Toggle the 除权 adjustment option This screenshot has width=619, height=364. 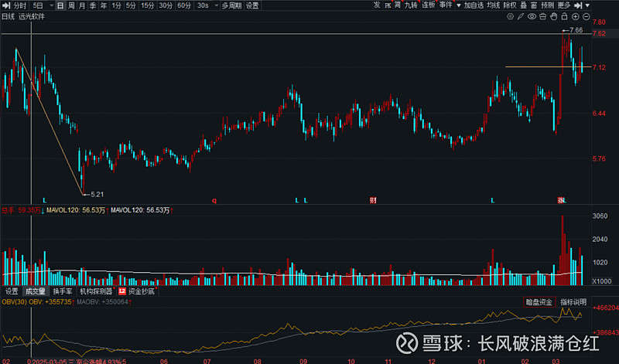tap(510, 5)
